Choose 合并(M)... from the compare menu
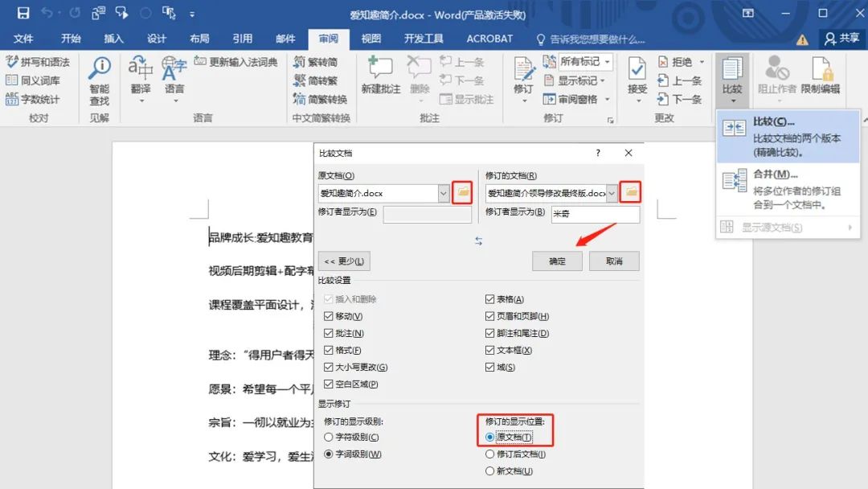The image size is (868, 489). (788, 189)
